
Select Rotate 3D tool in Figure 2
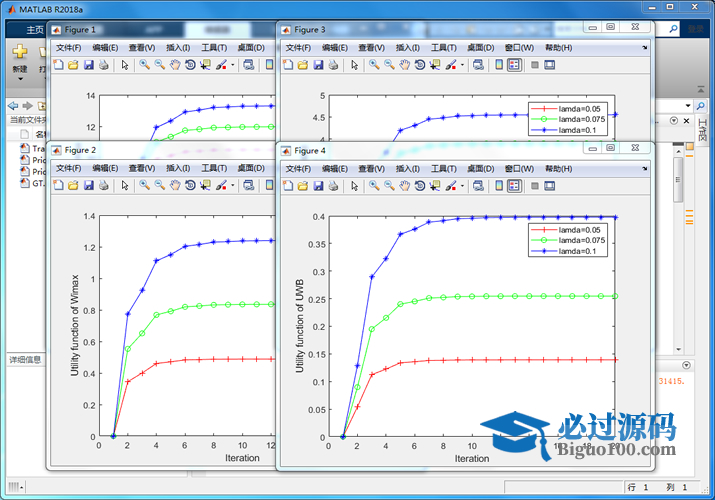tap(190, 185)
